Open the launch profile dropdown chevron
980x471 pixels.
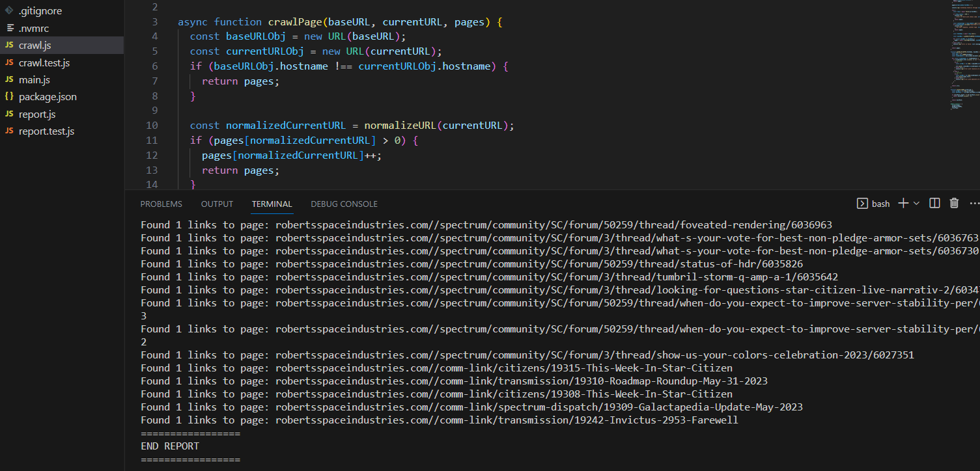(916, 204)
